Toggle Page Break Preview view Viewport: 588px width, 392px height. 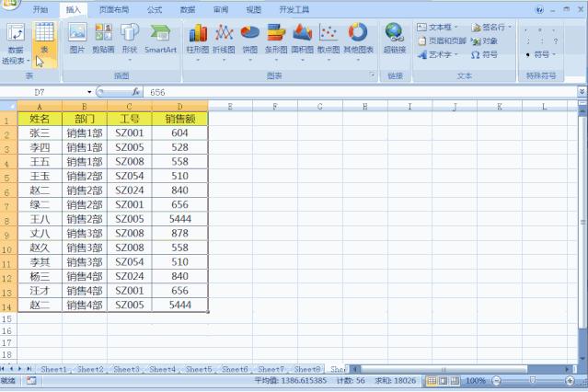[x=454, y=380]
